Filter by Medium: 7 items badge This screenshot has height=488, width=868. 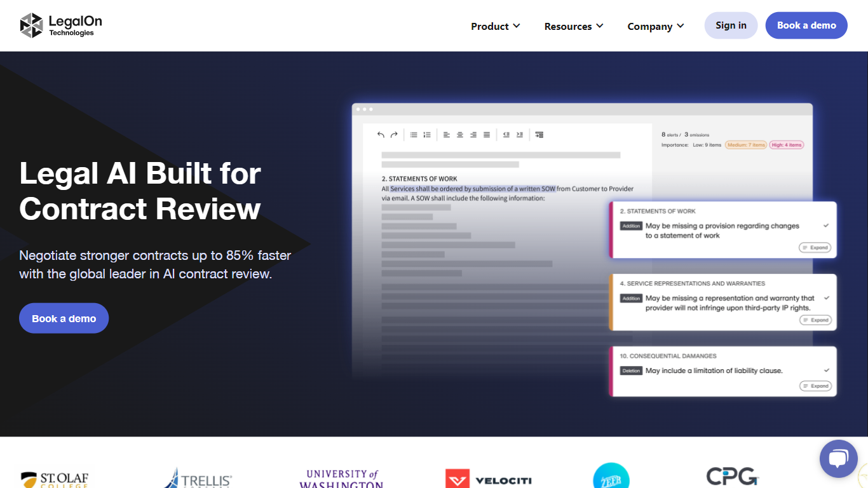(746, 145)
